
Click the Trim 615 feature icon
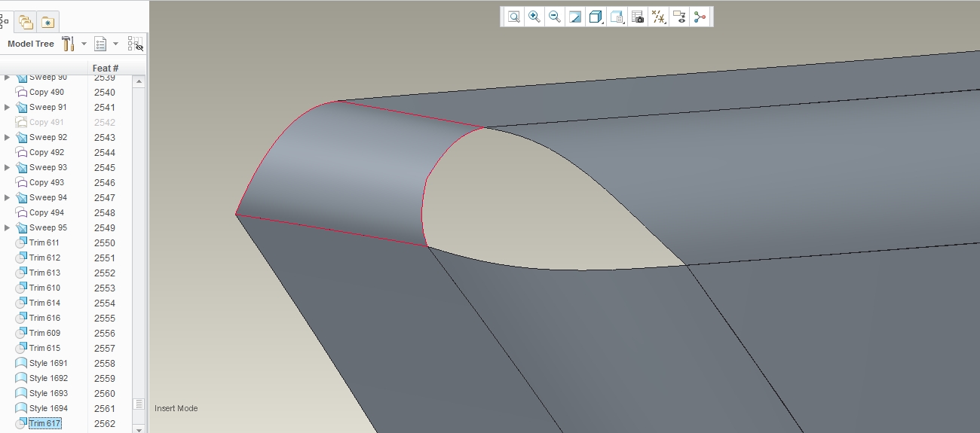[21, 348]
